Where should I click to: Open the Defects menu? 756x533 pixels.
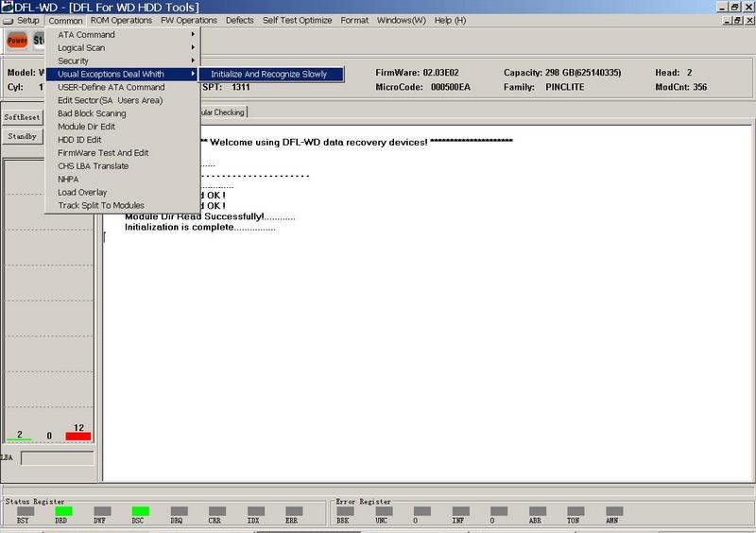[240, 20]
